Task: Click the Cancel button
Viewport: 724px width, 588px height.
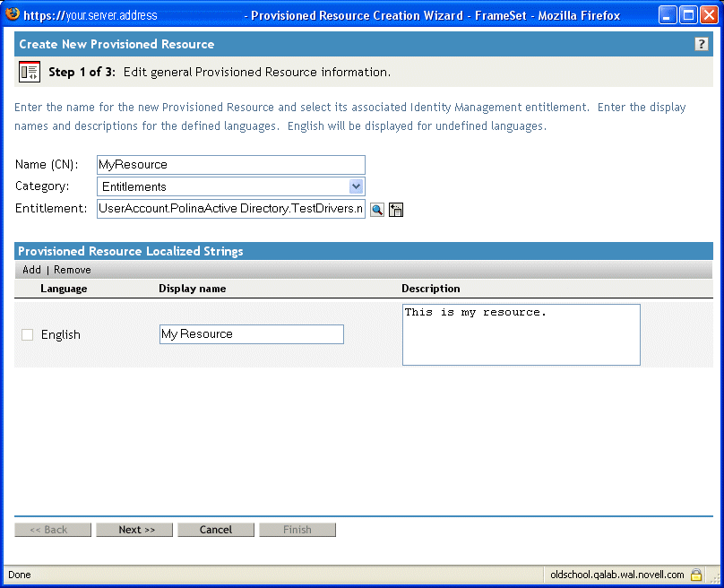Action: pyautogui.click(x=216, y=530)
